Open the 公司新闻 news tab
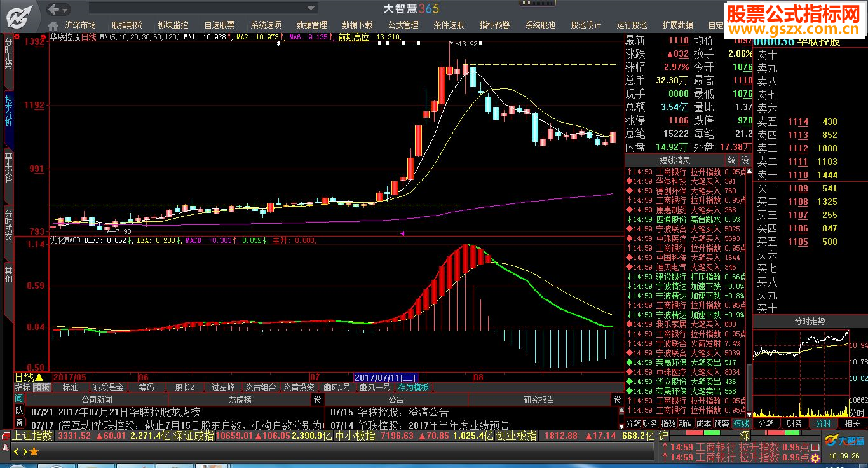The height and width of the screenshot is (468, 868). pyautogui.click(x=97, y=399)
